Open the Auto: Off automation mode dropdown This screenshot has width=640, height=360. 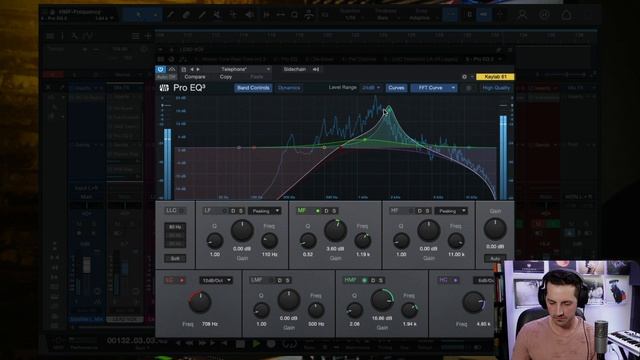pyautogui.click(x=167, y=77)
